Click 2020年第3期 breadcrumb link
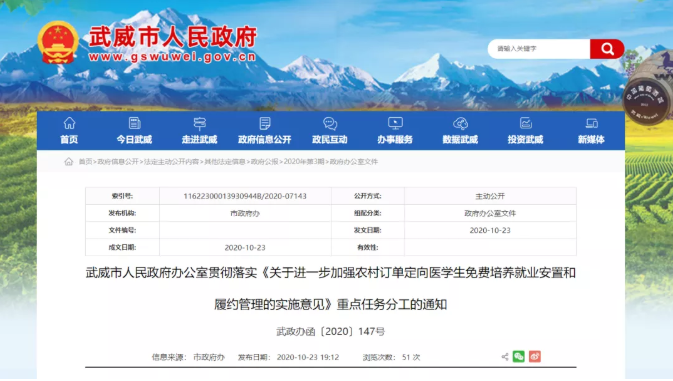Viewport: 673px width, 381px height. [x=304, y=162]
